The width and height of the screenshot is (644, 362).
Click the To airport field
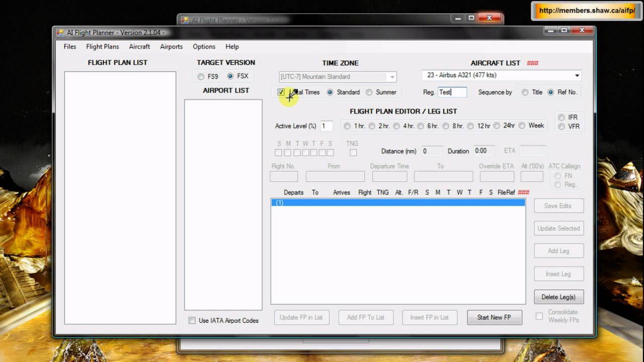(x=443, y=176)
